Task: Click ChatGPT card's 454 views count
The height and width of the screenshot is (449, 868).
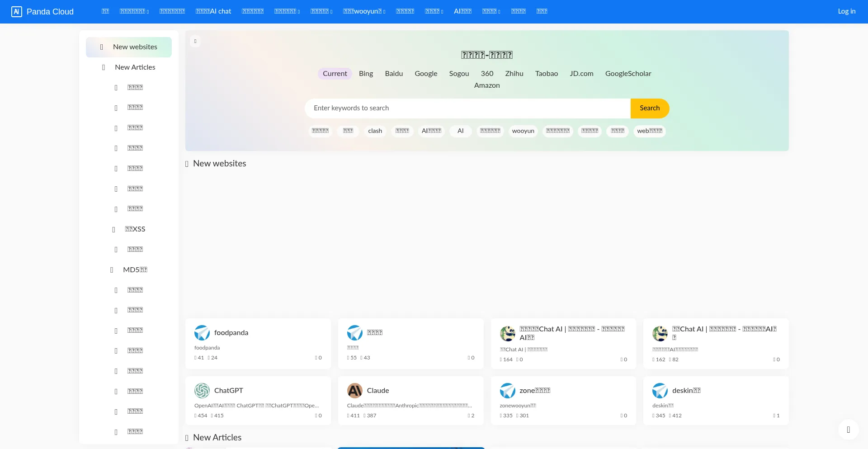Action: 201,416
